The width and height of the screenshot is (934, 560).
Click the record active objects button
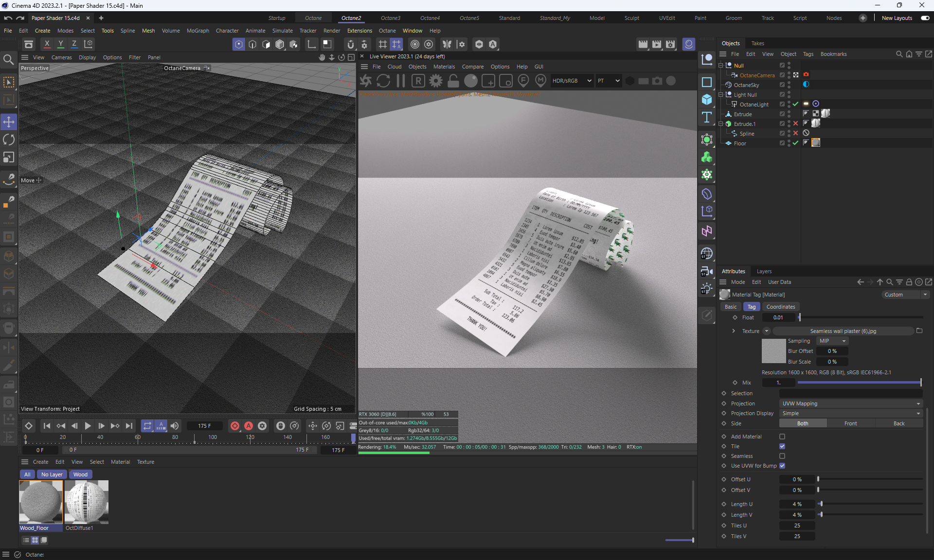click(235, 426)
